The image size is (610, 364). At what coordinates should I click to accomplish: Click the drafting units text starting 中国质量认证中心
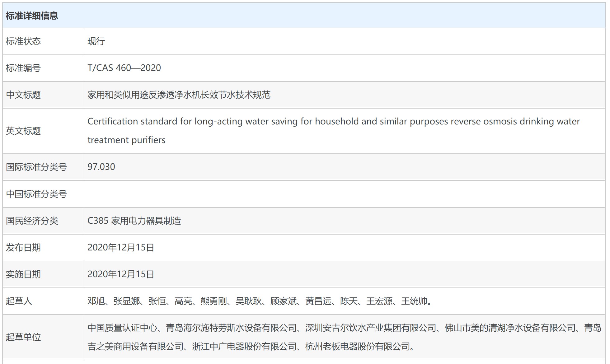click(344, 328)
